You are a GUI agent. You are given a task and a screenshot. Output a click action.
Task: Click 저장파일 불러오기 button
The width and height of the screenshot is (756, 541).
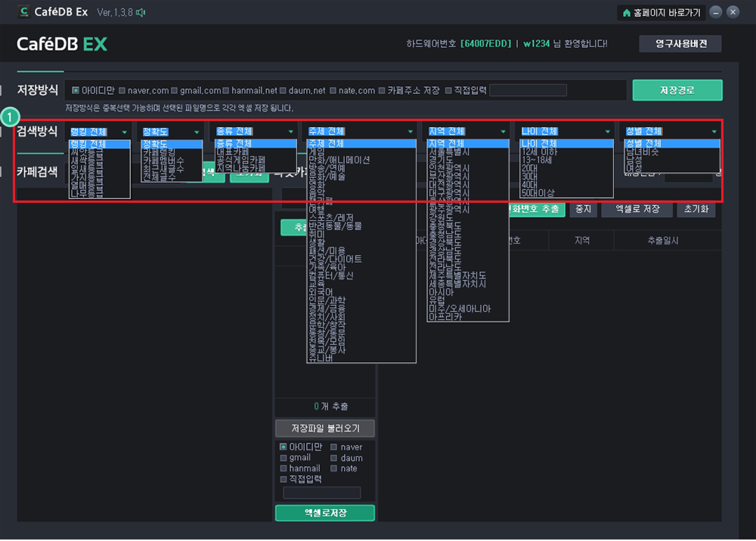click(x=325, y=429)
